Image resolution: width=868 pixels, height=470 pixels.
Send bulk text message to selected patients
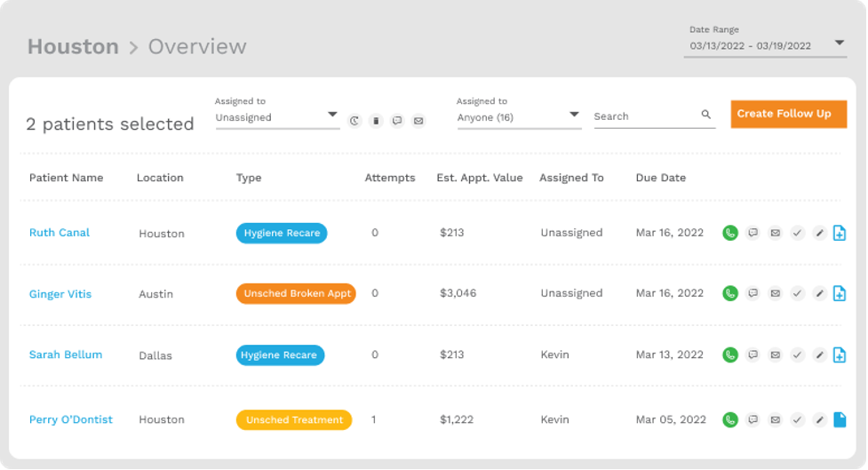[x=397, y=121]
